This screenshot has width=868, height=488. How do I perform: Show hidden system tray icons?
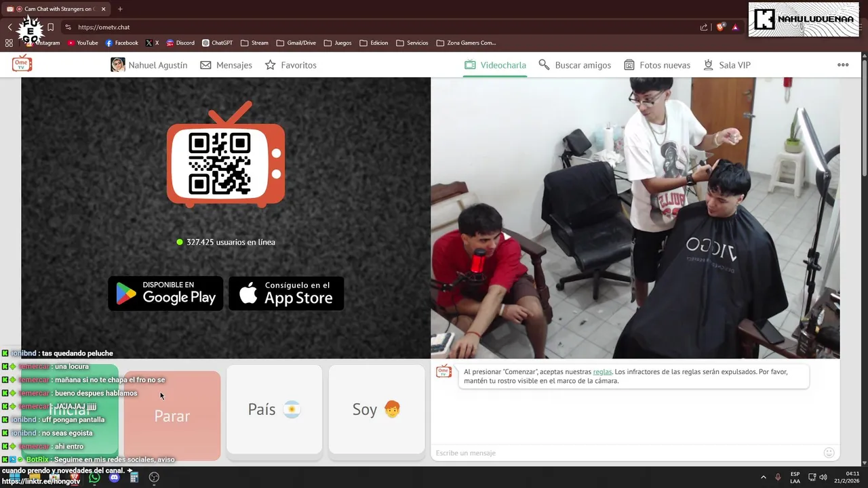[x=763, y=477]
